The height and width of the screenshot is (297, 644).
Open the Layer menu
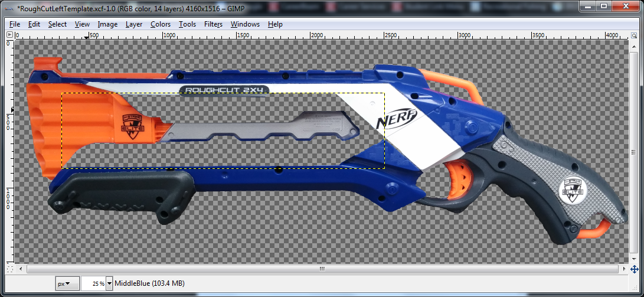tap(134, 24)
